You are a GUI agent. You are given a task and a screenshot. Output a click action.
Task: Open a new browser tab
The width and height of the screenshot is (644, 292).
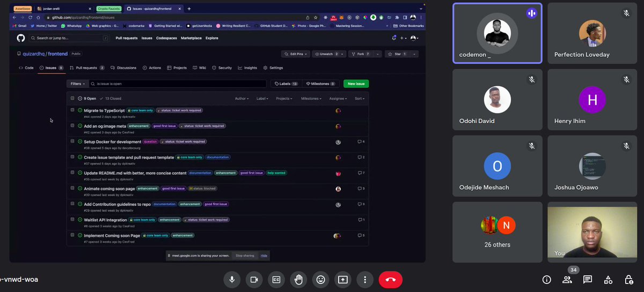pyautogui.click(x=189, y=9)
